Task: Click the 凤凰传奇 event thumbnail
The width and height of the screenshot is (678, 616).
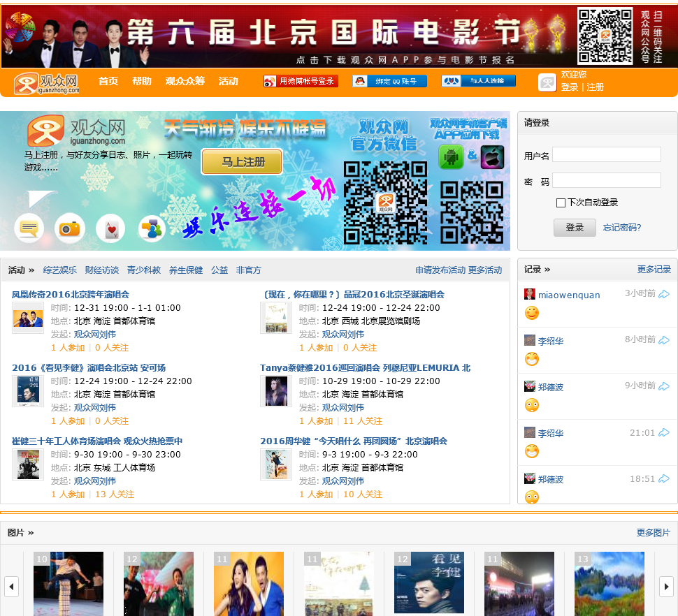Action: tap(28, 318)
